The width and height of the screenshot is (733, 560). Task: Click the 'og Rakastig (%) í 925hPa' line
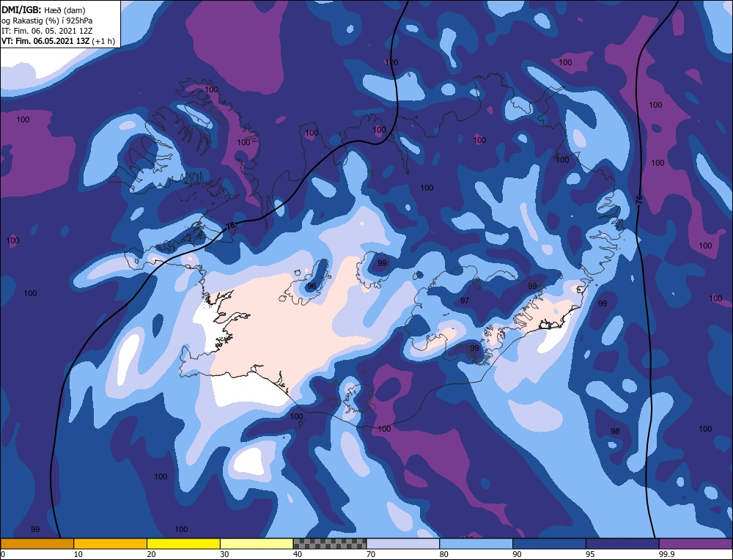47,21
